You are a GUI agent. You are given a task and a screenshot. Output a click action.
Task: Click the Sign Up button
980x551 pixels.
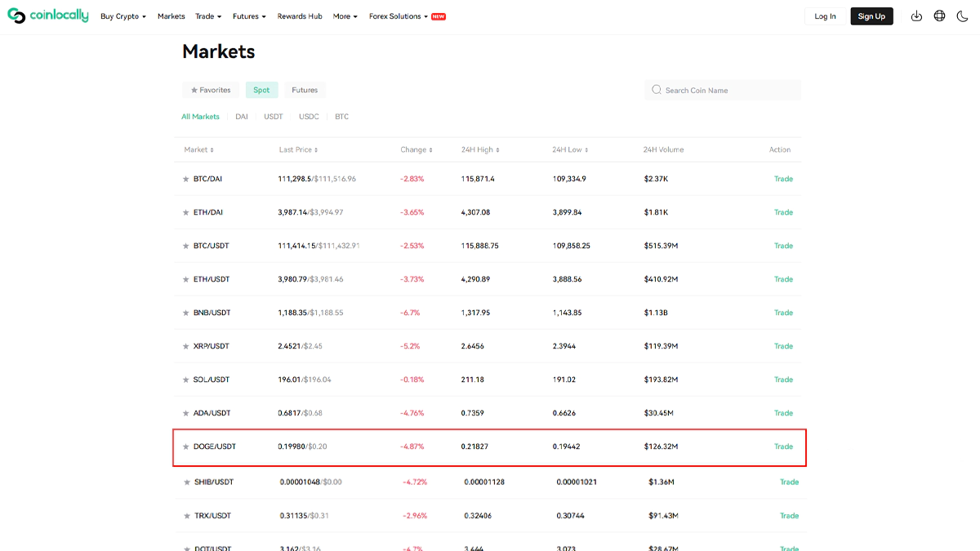(871, 16)
